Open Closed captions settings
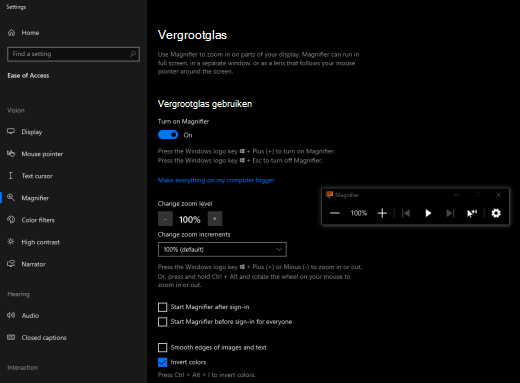Image resolution: width=520 pixels, height=383 pixels. (x=37, y=337)
